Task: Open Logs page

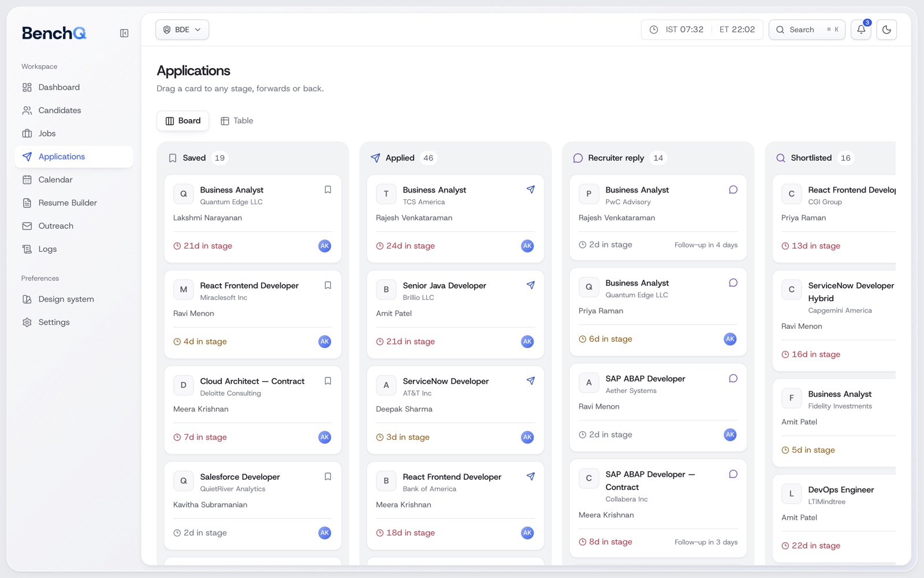Action: 74,249
